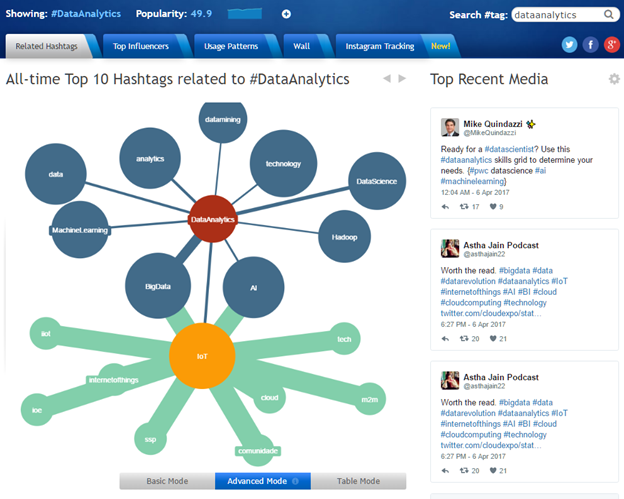The width and height of the screenshot is (624, 499).
Task: Click the previous arrow beside hashtags heading
Action: (387, 79)
